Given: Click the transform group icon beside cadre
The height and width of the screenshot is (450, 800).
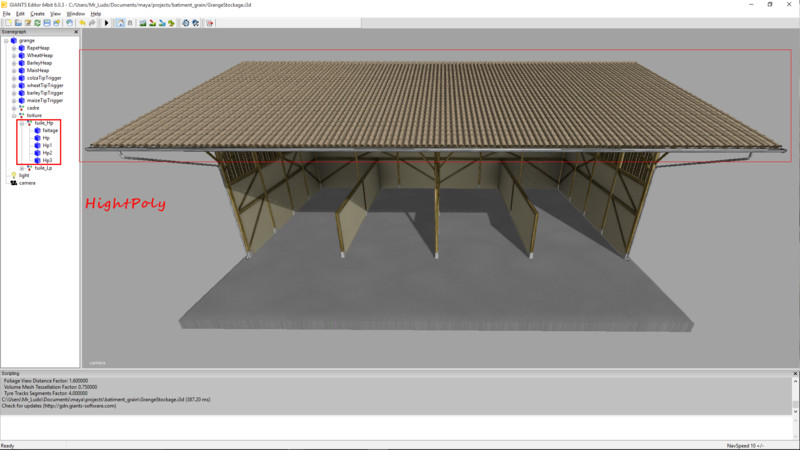Looking at the screenshot, I should tap(21, 108).
